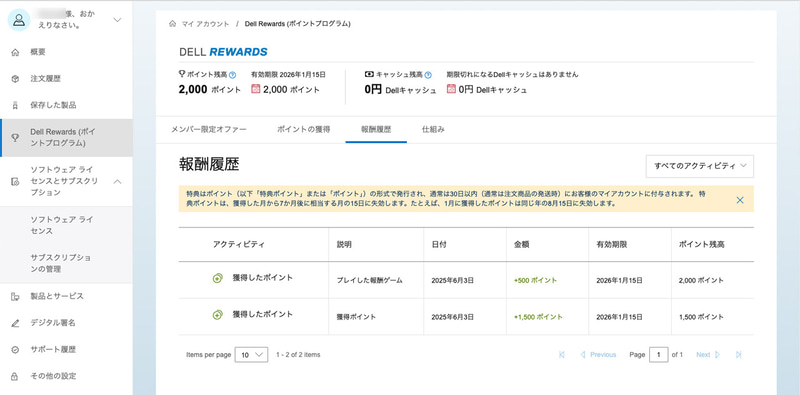
Task: Click the breadcrumb home icon
Action: coord(172,23)
